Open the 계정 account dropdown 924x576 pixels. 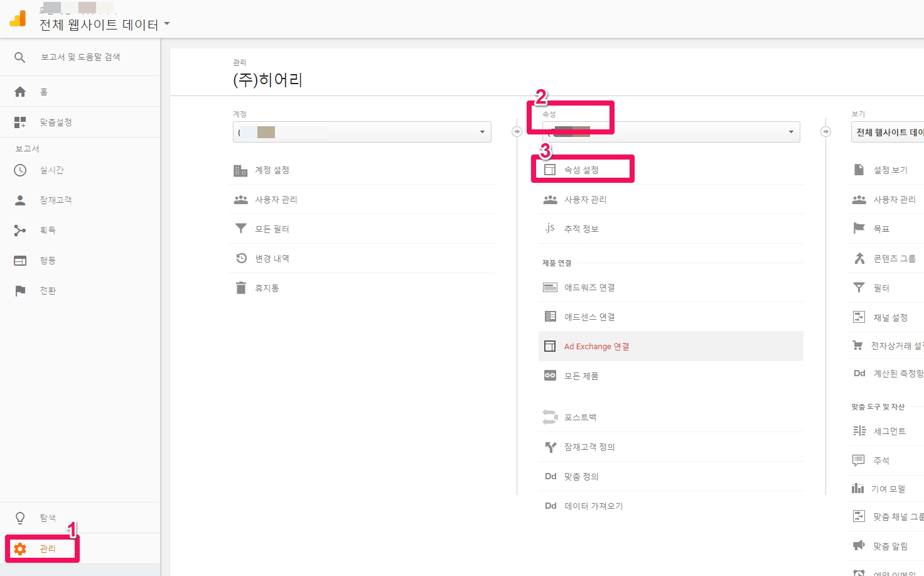(x=362, y=132)
